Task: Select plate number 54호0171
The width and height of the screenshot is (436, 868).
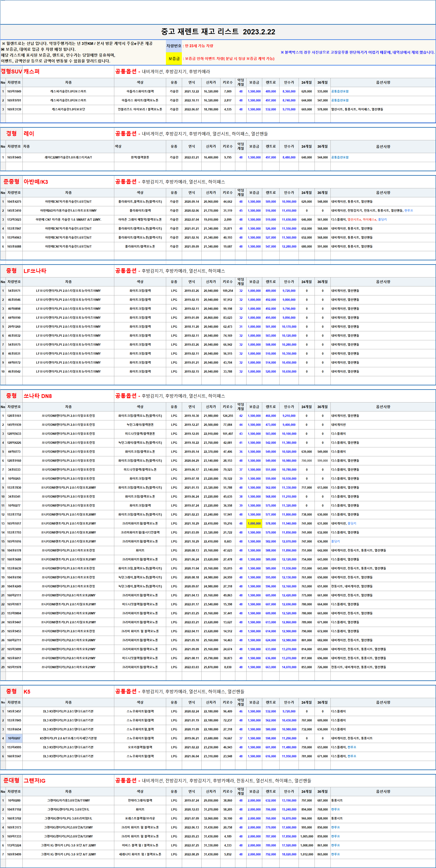Action: click(x=14, y=291)
